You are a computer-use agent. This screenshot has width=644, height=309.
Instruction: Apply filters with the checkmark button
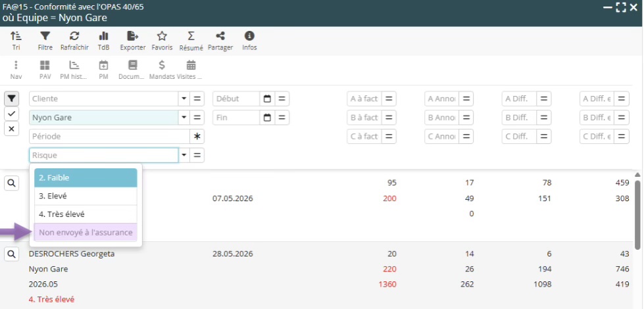(11, 114)
